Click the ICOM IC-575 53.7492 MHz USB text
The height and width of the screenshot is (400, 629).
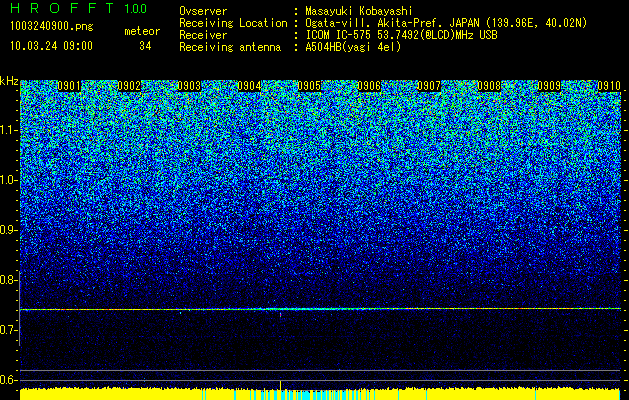pyautogui.click(x=401, y=35)
